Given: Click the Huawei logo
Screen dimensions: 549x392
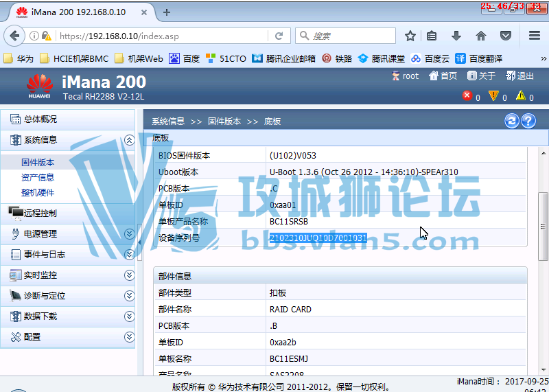Looking at the screenshot, I should [x=40, y=86].
